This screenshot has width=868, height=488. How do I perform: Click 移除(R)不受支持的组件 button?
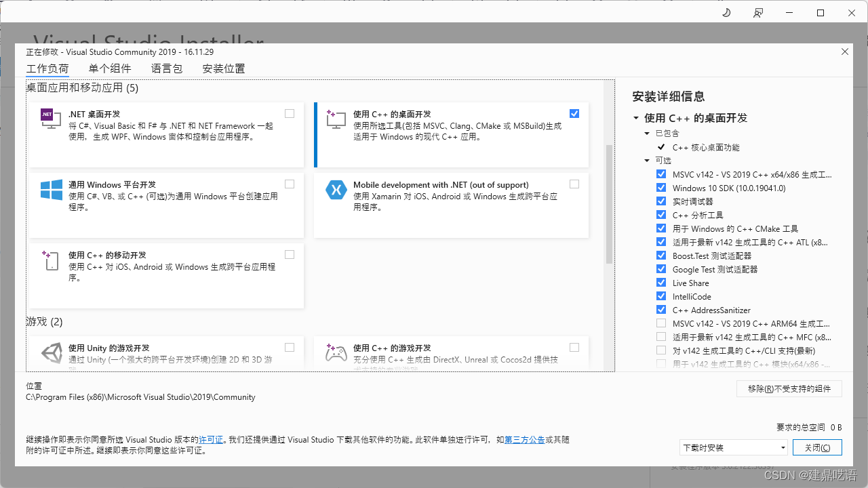coord(789,388)
